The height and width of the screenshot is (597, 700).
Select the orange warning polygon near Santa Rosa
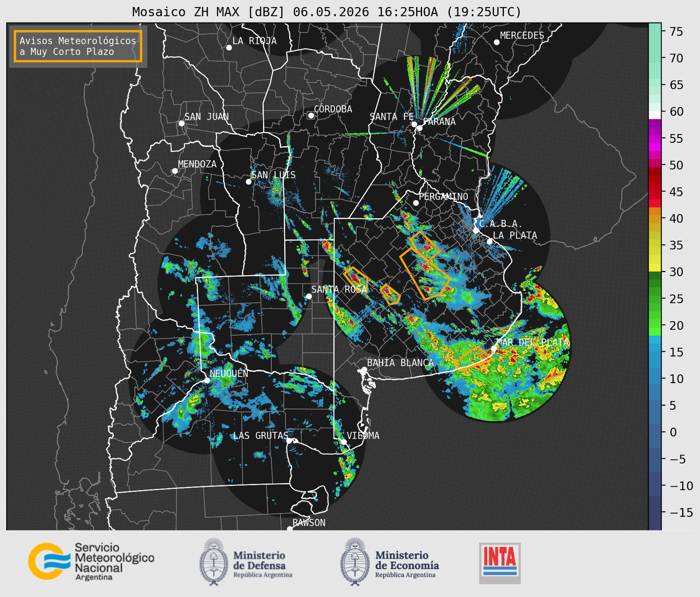356,279
